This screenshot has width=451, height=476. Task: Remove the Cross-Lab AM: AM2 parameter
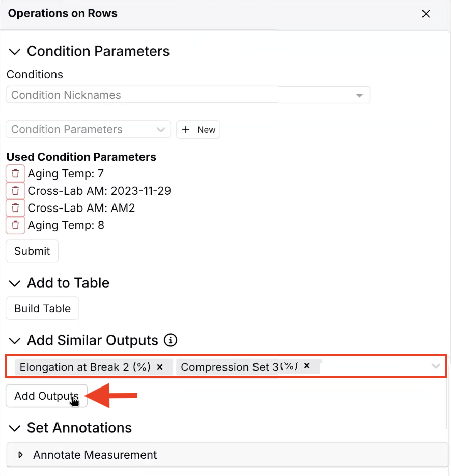click(x=15, y=208)
